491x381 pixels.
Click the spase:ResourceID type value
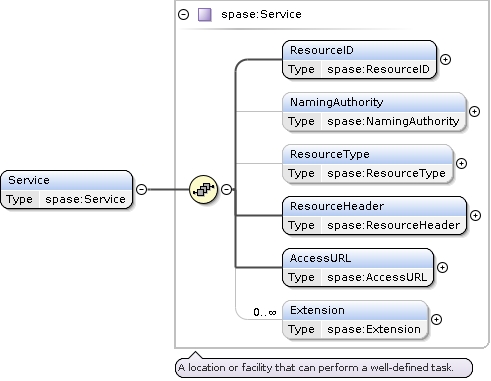click(378, 69)
